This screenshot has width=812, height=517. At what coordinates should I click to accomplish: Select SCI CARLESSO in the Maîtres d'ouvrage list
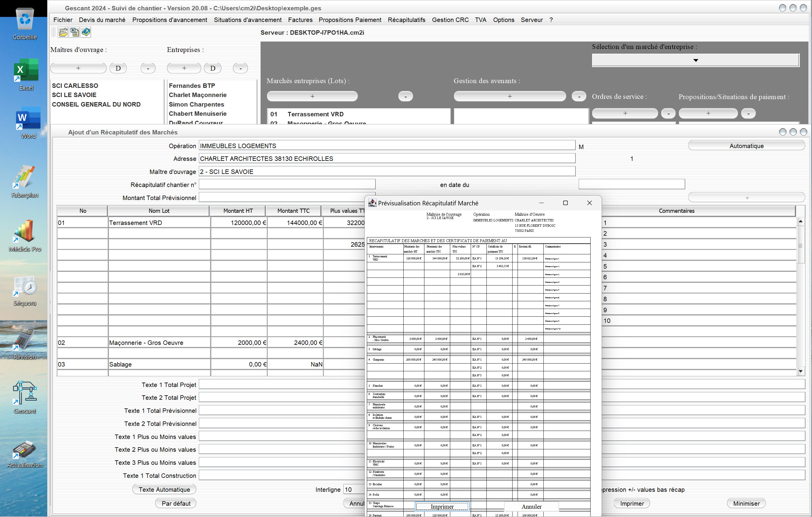click(75, 86)
